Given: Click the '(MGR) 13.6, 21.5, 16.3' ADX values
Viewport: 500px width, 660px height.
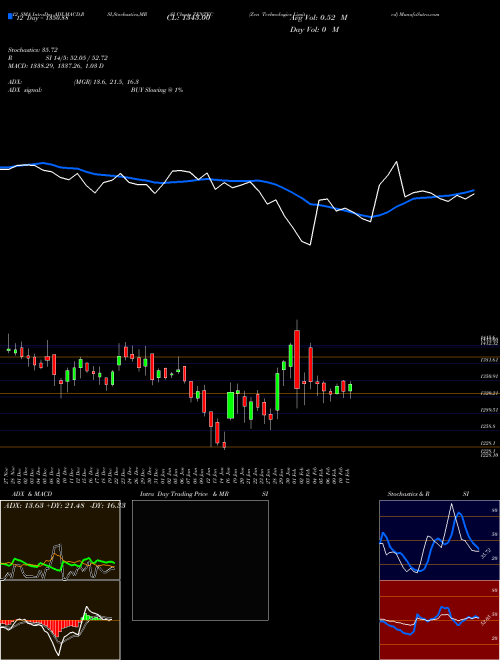Looking at the screenshot, I should point(106,82).
